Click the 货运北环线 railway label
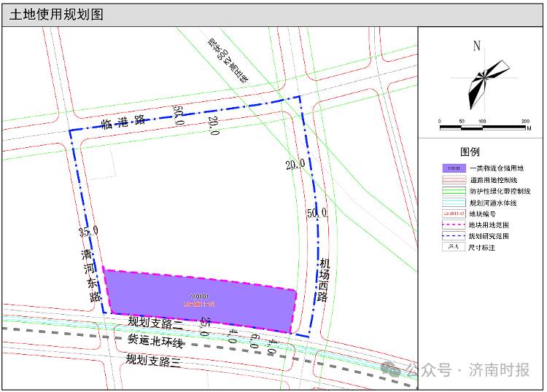547x392 pixels. (x=155, y=341)
